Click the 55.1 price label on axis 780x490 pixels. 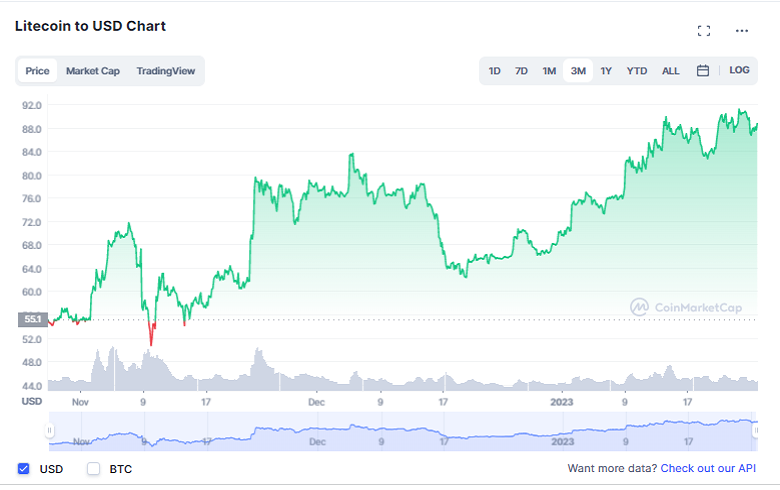pos(33,319)
